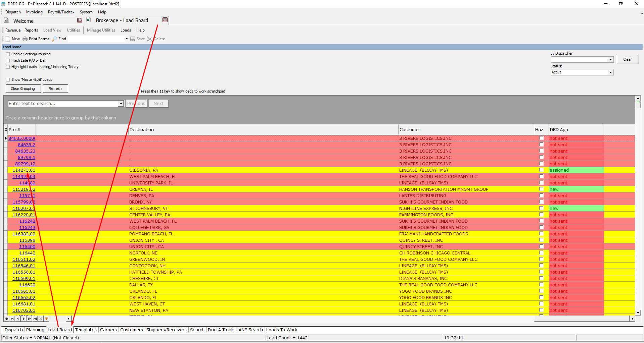
Task: Click the orange filter icon in navigator
Action: [x=47, y=319]
